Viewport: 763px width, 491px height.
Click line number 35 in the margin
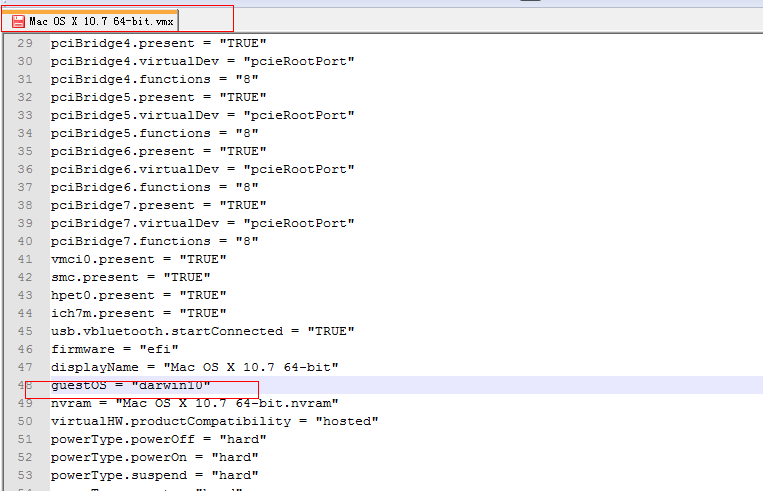click(25, 151)
